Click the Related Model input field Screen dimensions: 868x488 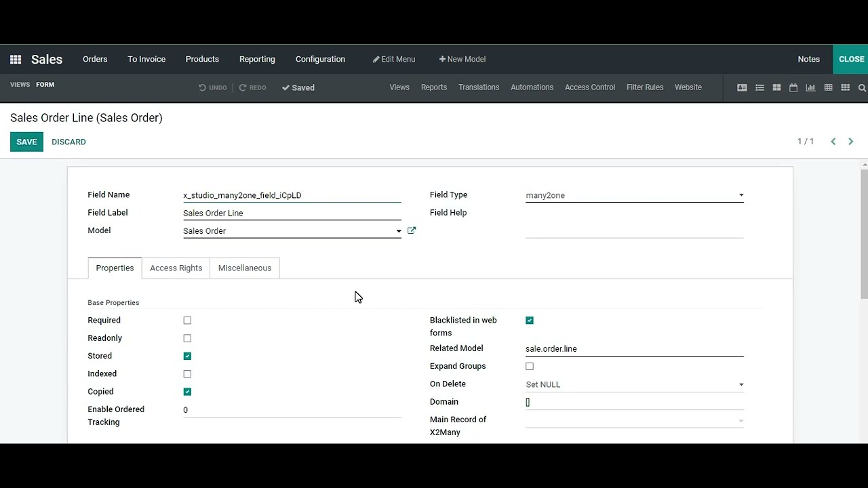click(x=635, y=349)
